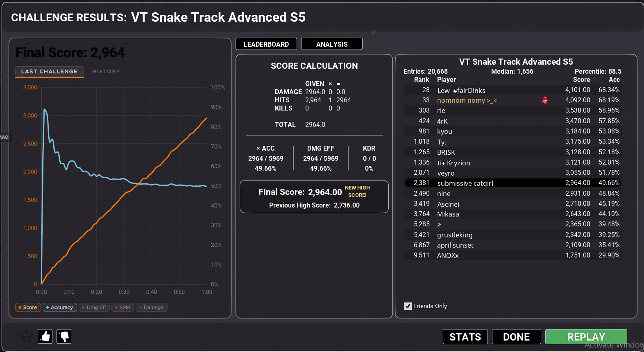Open the Leaderboard view
This screenshot has width=644, height=352.
point(266,44)
